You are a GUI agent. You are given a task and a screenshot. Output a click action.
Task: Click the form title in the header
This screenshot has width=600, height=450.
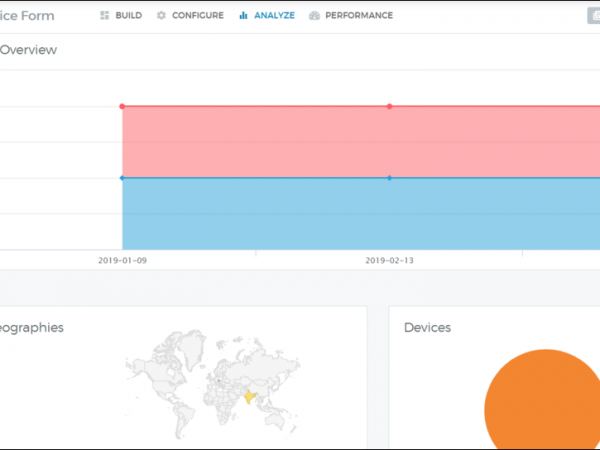coord(27,16)
